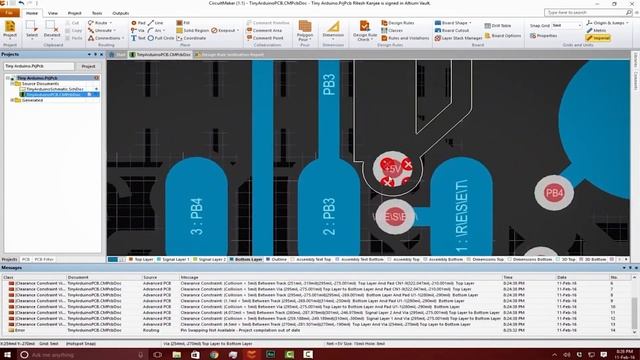The width and height of the screenshot is (640, 360).
Task: Select the Signal Layer 2 tab
Action: pos(209,259)
